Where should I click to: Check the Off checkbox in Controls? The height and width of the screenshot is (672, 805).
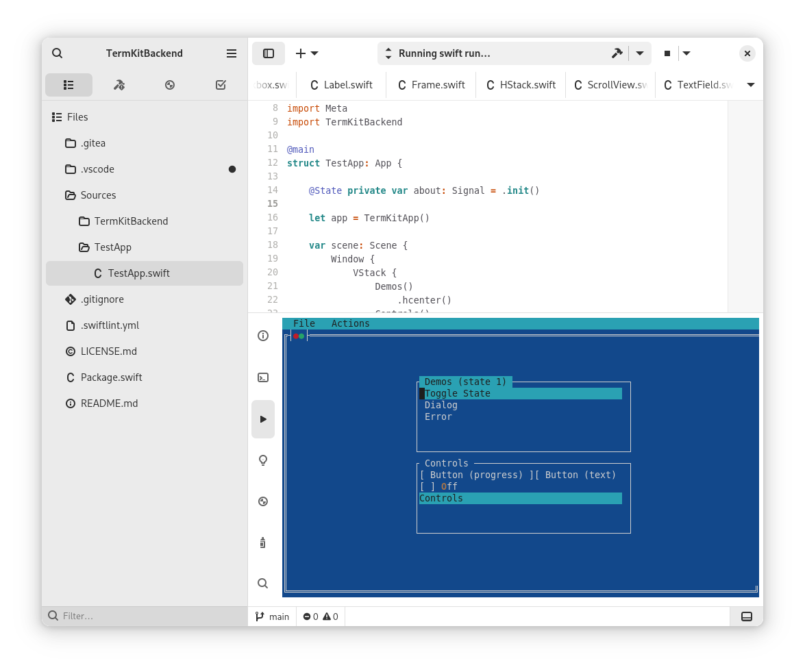click(428, 486)
